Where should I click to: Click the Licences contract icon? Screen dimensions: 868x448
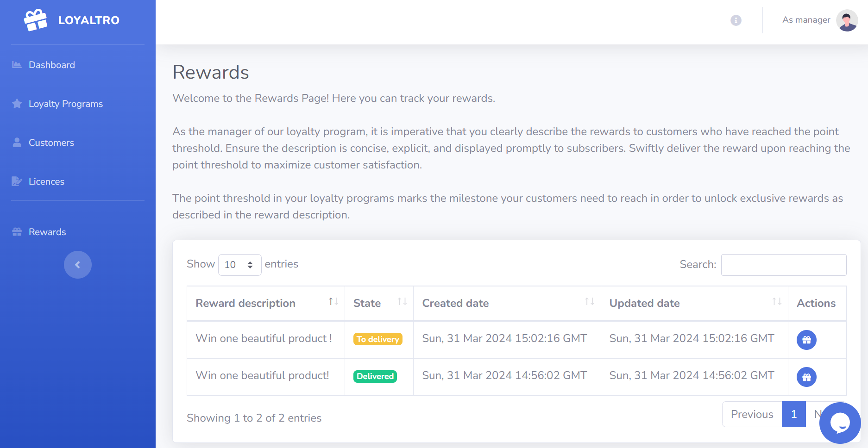tap(17, 181)
